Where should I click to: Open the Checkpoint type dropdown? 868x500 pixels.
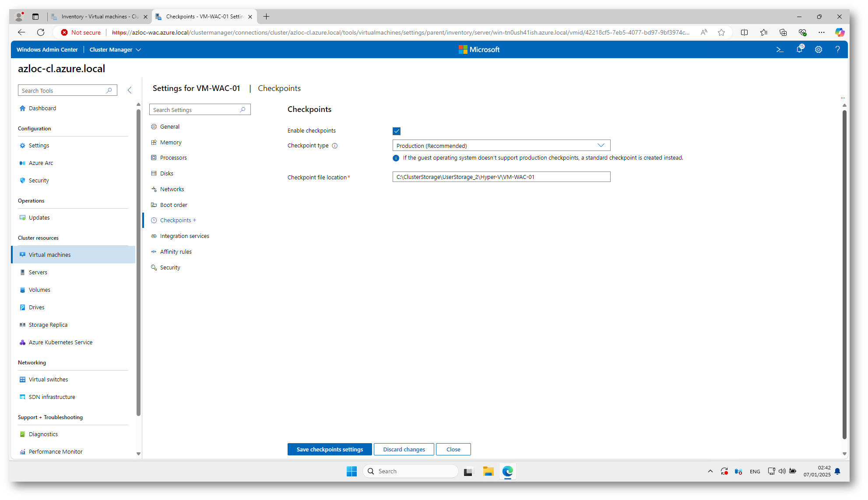pyautogui.click(x=501, y=146)
